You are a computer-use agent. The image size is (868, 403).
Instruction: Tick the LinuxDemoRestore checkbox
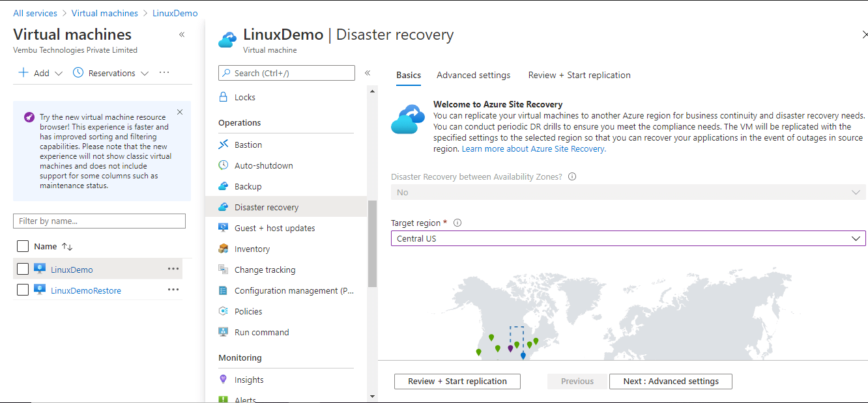(23, 290)
